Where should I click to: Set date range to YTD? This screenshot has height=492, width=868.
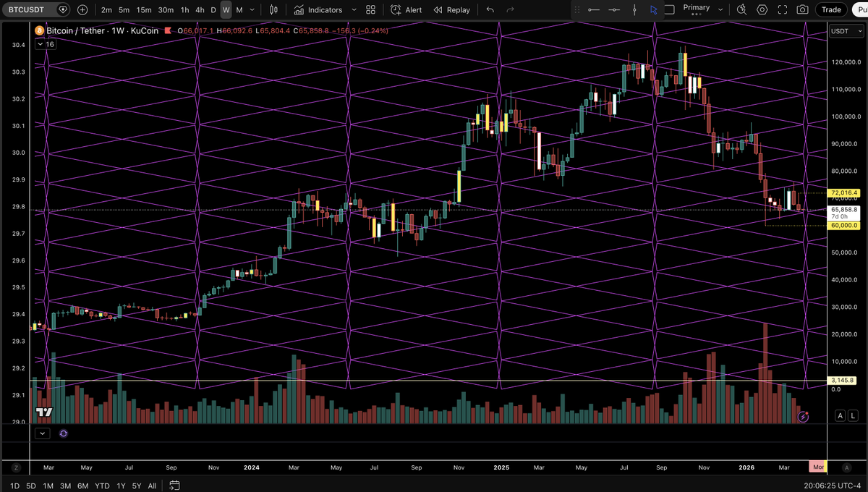pos(102,485)
